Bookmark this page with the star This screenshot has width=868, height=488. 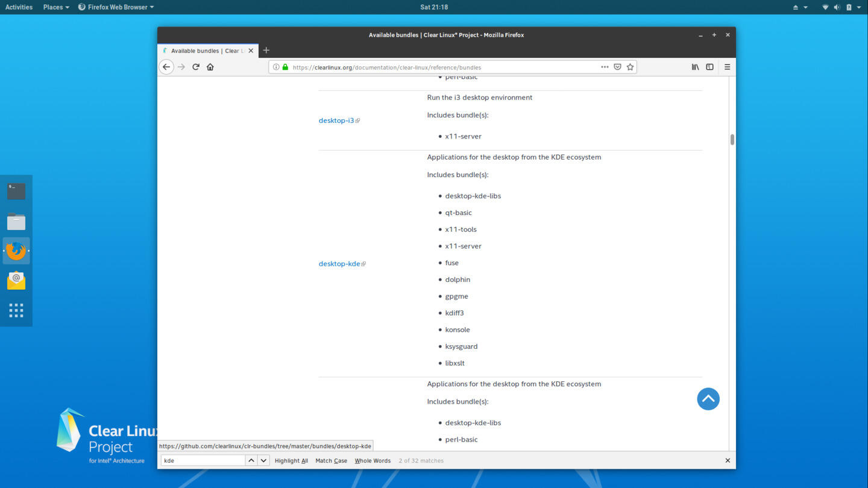pos(630,67)
